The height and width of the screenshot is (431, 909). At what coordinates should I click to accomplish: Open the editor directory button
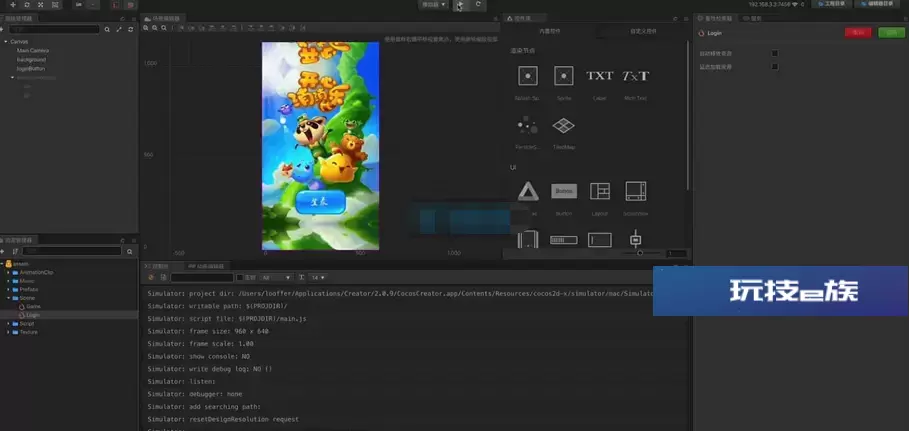pos(879,4)
